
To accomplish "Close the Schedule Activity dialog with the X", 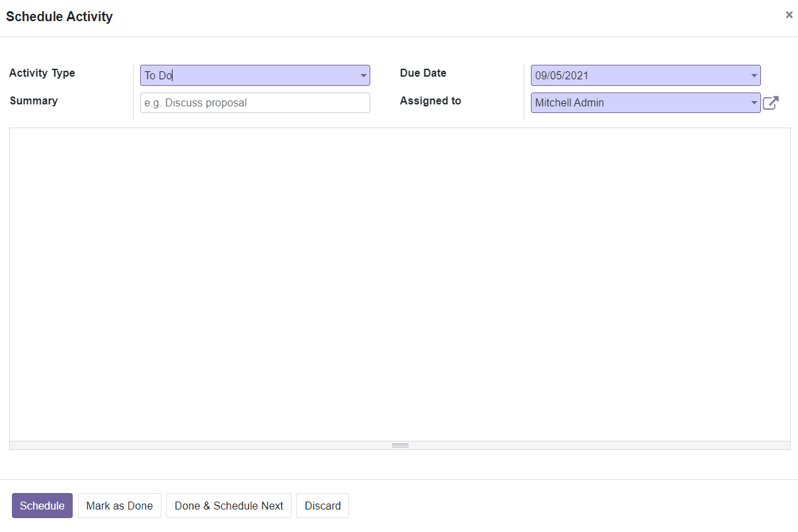I will point(789,15).
